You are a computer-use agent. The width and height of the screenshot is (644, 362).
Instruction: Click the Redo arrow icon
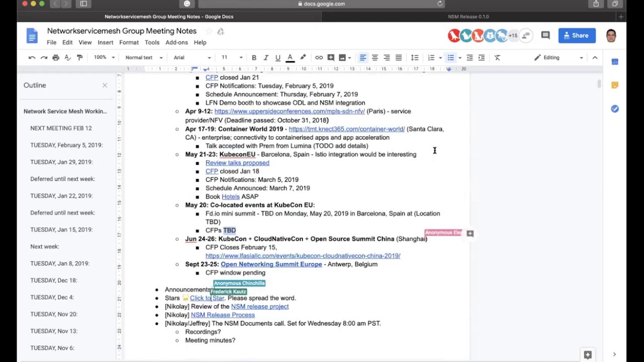tap(44, 57)
